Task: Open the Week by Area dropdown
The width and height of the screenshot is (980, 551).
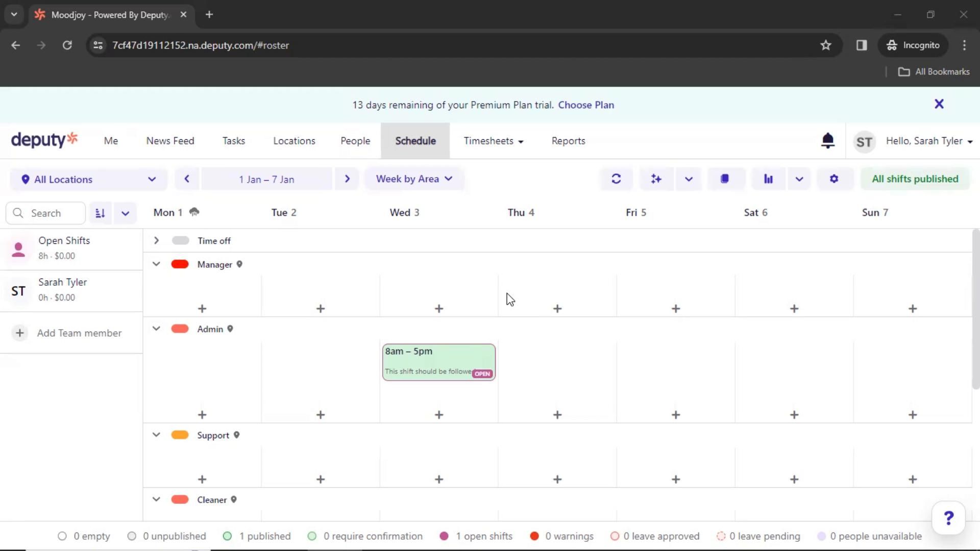Action: pos(414,179)
